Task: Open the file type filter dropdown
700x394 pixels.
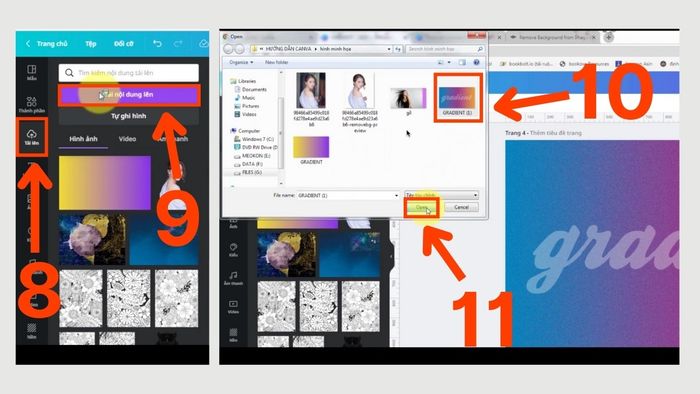Action: (442, 195)
